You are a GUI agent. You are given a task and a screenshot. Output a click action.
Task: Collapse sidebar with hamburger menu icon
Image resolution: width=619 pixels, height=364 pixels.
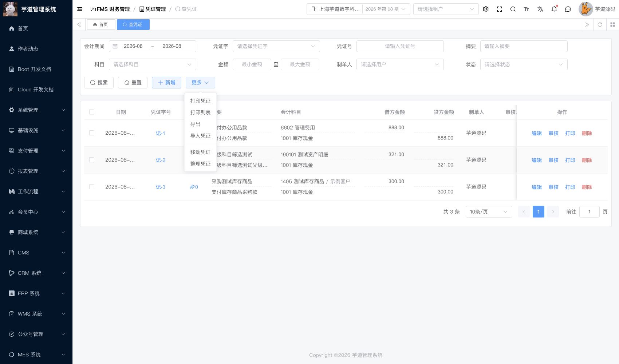point(80,9)
